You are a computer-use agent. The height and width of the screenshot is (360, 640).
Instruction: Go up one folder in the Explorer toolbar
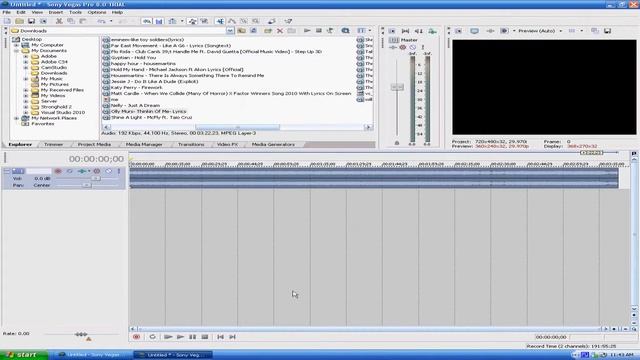(x=242, y=31)
